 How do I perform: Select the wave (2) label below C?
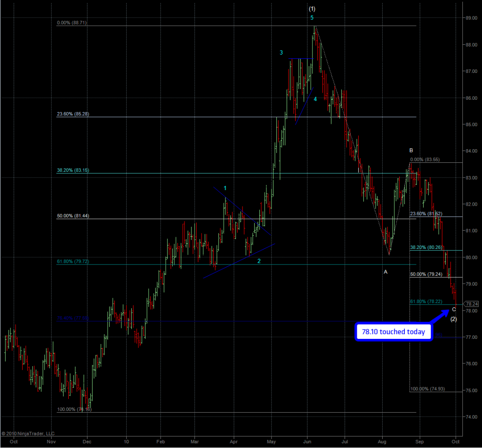click(x=454, y=319)
